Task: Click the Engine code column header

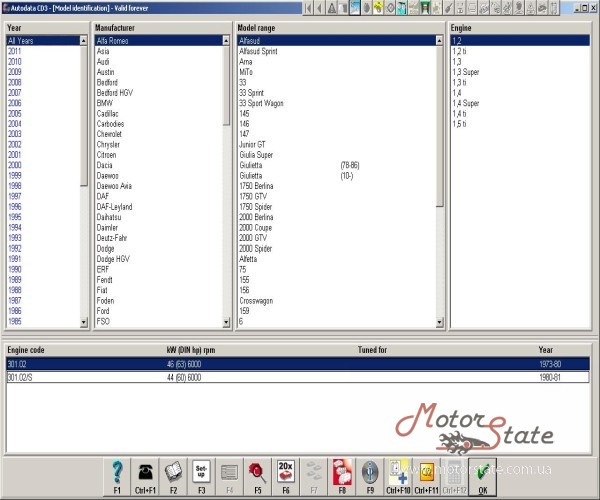Action: 26,350
